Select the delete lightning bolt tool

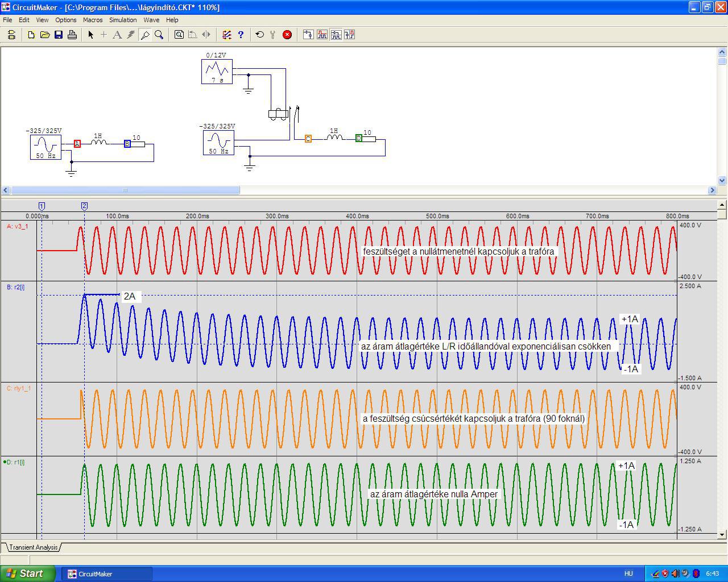click(131, 35)
